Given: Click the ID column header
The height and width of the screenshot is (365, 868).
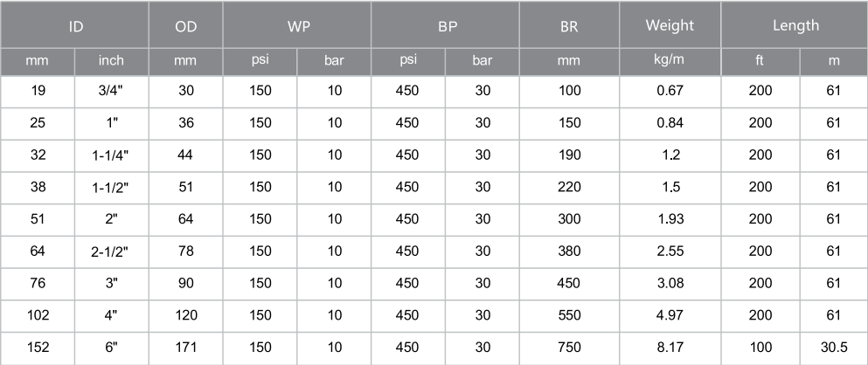Looking at the screenshot, I should [x=74, y=24].
